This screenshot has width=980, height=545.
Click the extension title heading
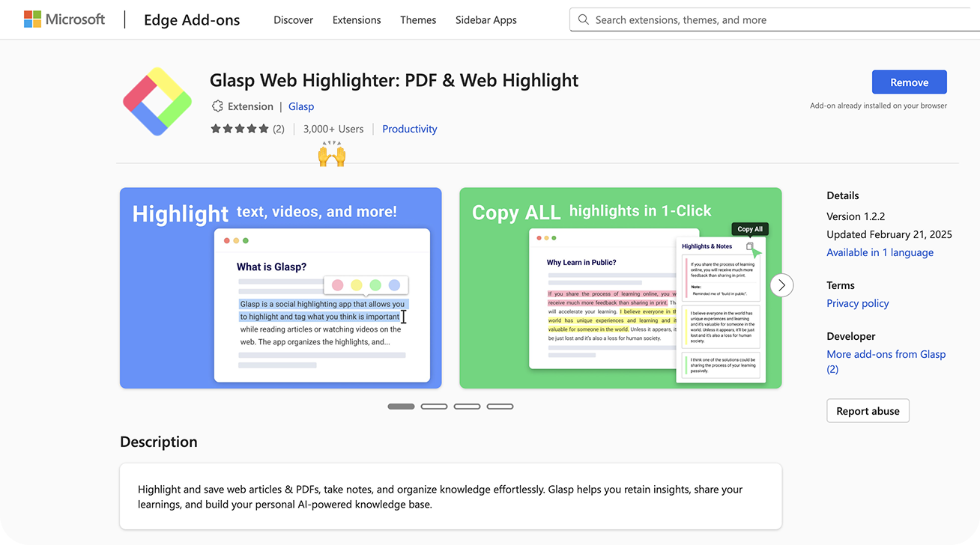394,80
